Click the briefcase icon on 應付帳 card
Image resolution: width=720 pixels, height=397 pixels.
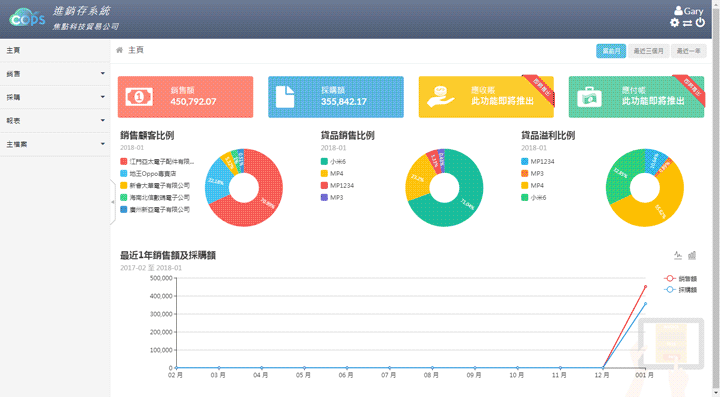(x=589, y=97)
